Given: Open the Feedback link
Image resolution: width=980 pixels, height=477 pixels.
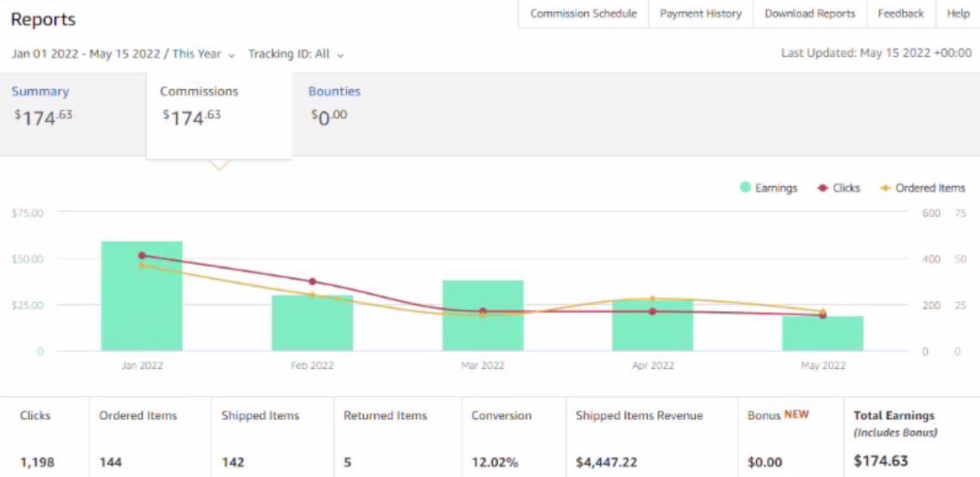Looking at the screenshot, I should click(x=900, y=13).
